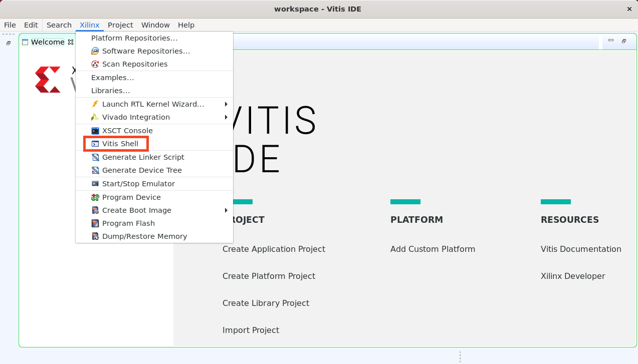Click the Generate Device Tree icon

[95, 170]
